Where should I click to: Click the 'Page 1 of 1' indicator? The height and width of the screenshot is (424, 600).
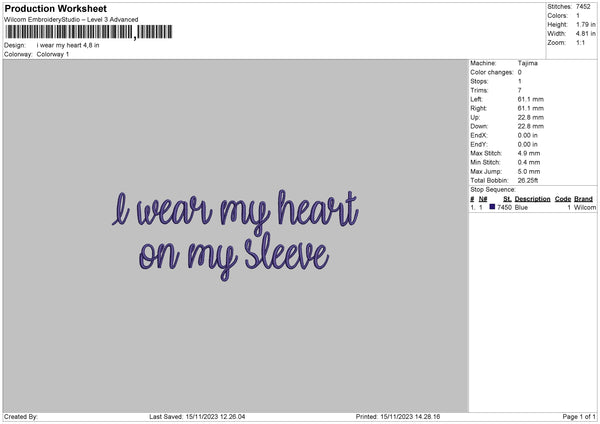(x=579, y=417)
